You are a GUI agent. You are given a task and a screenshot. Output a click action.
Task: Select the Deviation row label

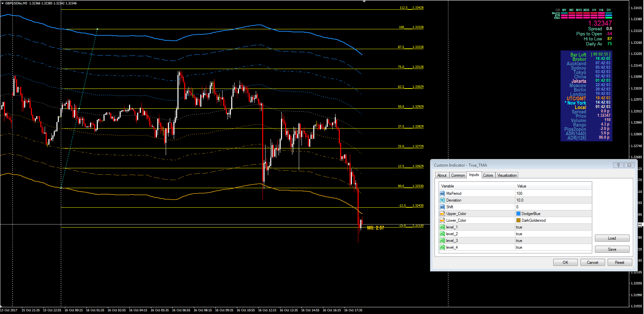(x=454, y=200)
